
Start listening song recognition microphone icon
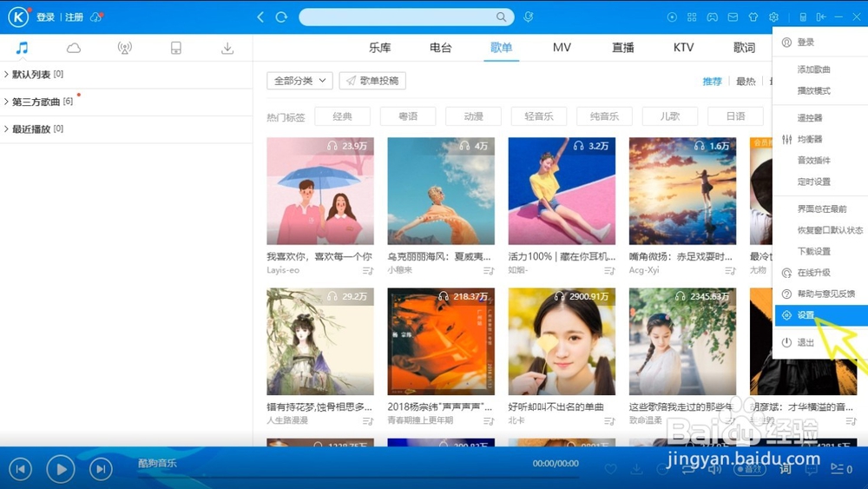[x=528, y=17]
